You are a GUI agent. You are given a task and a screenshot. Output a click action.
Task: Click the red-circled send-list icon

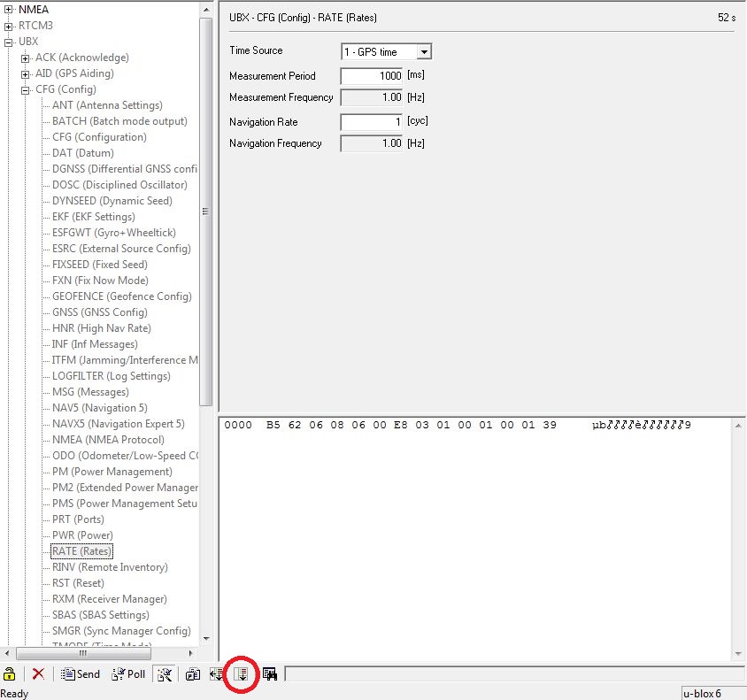point(241,673)
